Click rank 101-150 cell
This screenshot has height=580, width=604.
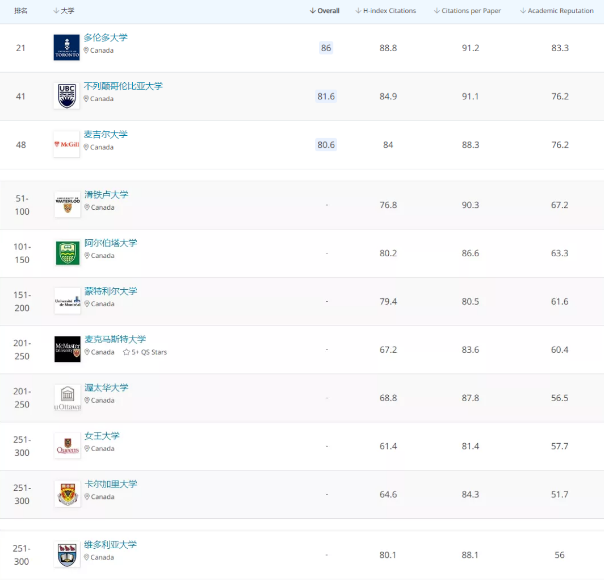[22, 253]
